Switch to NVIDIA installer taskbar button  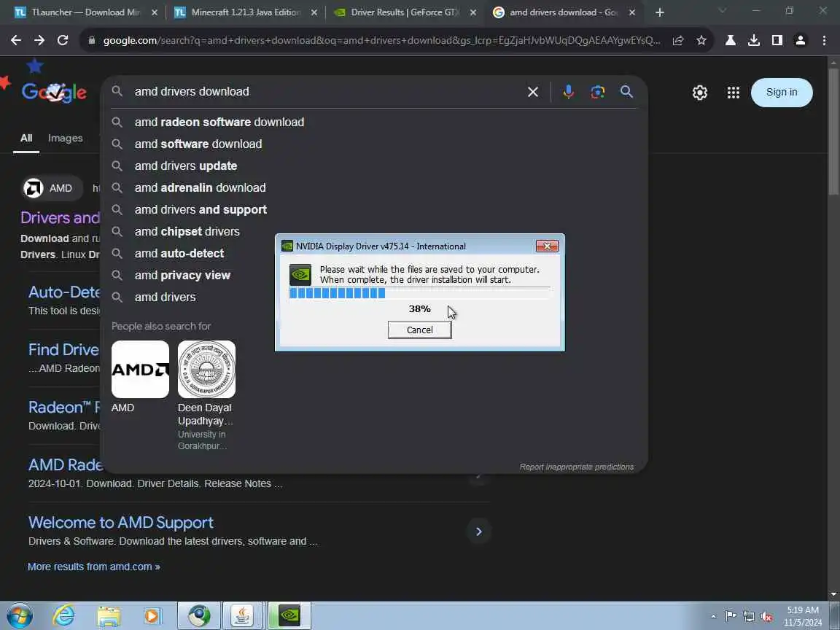pos(289,615)
